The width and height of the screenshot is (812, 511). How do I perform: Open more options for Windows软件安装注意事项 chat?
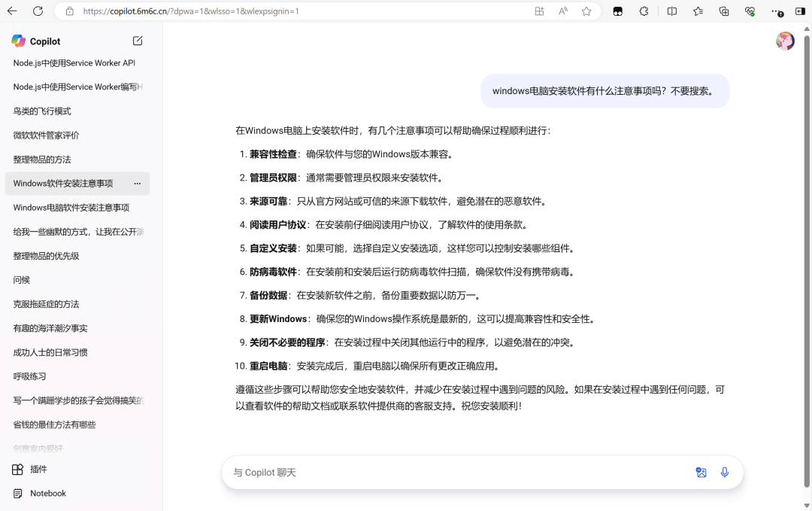[x=138, y=184]
